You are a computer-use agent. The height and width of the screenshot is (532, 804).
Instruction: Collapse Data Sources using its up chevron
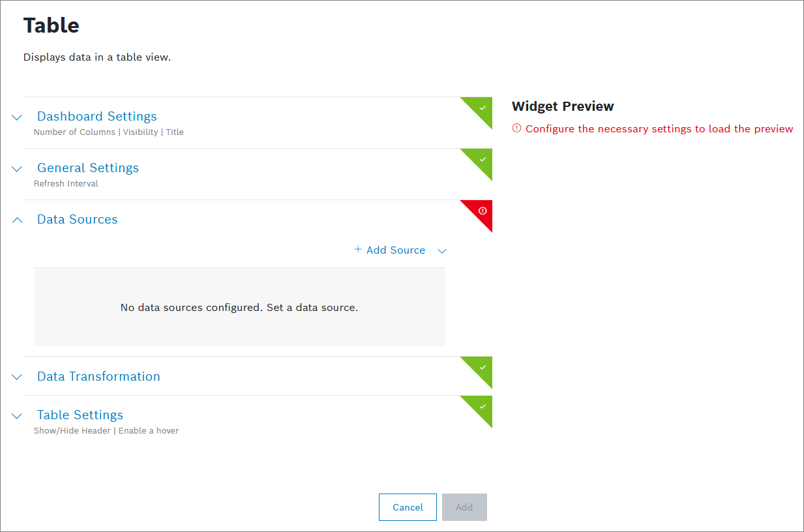coord(17,220)
